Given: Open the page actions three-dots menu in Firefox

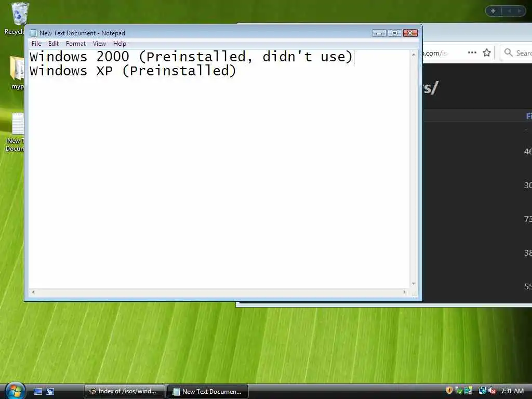Looking at the screenshot, I should coord(472,52).
